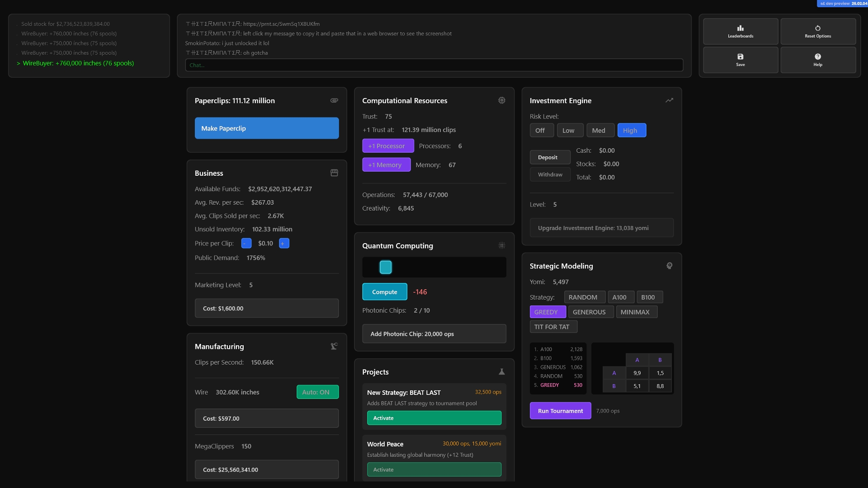Click the paperclip icon in Paperclips panel

point(334,100)
